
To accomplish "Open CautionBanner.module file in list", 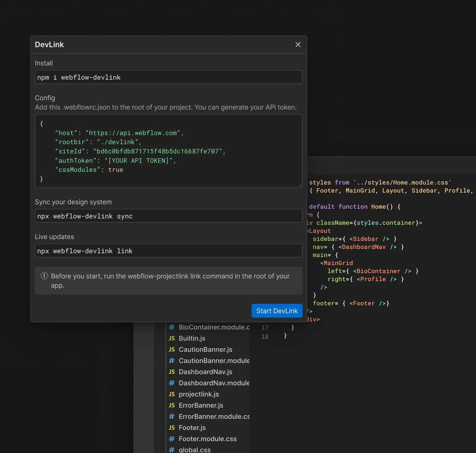I will pos(214,361).
